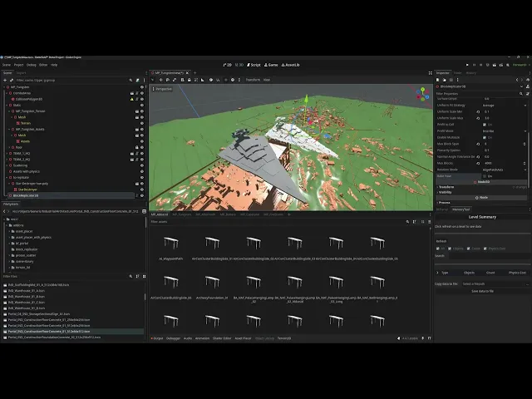The width and height of the screenshot is (532, 399).
Task: Toggle the Prefit to Cell checkbox
Action: (x=485, y=125)
